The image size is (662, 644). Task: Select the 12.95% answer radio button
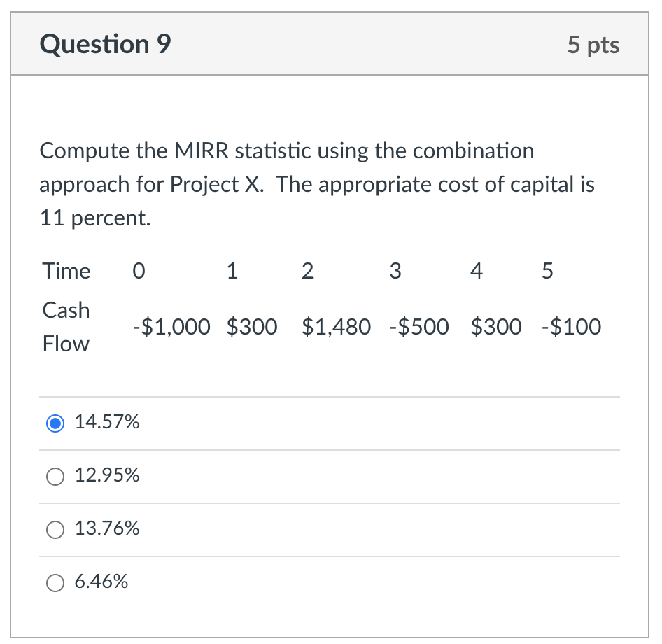click(55, 477)
